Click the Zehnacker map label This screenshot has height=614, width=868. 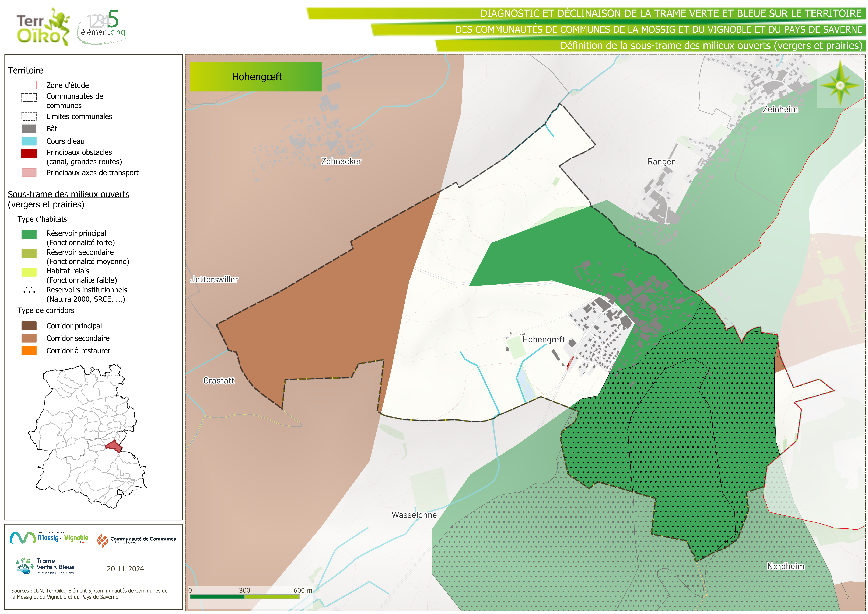(341, 162)
